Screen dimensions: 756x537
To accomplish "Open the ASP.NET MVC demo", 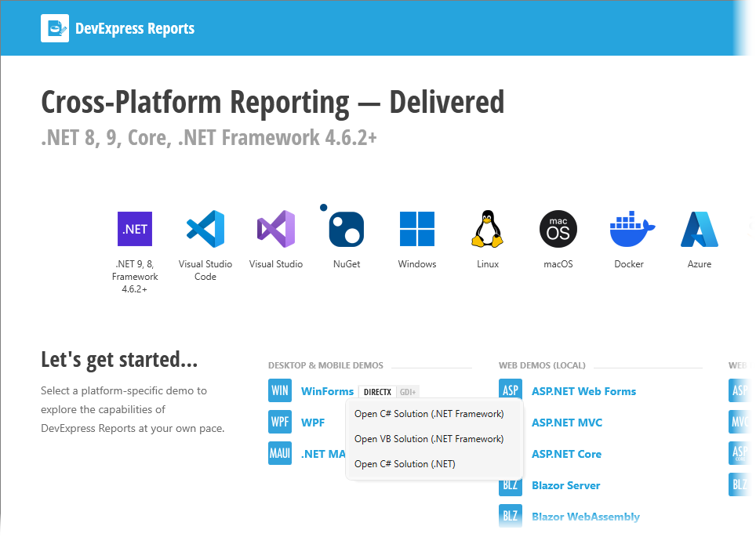I will click(567, 423).
